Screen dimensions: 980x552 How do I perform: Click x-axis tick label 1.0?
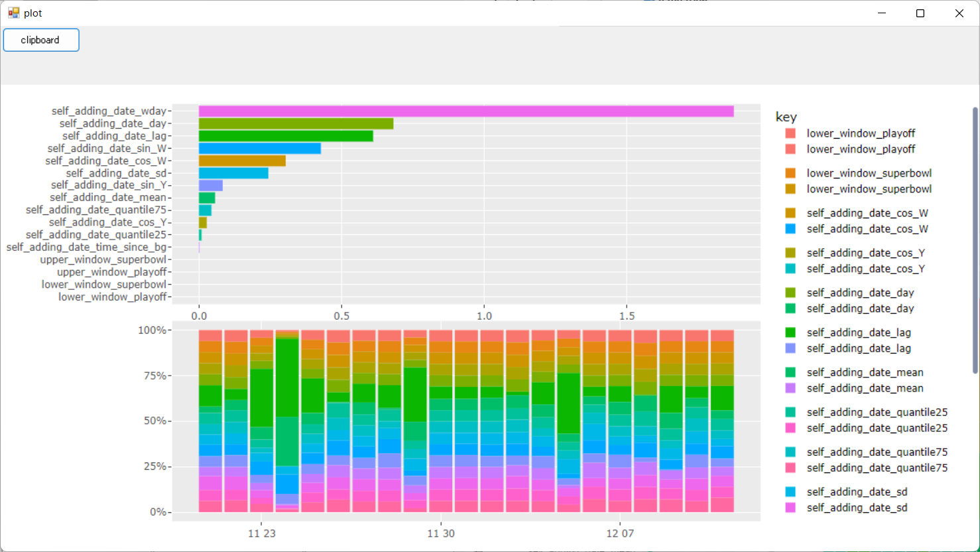(x=484, y=316)
